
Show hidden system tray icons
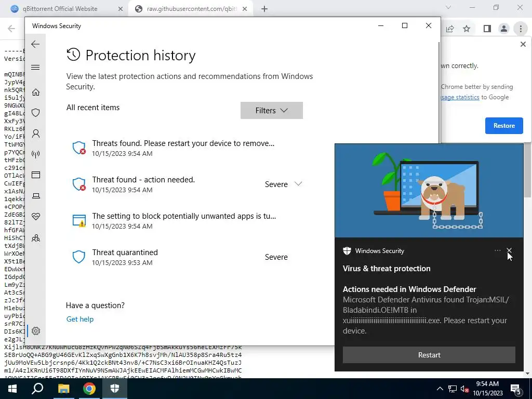[x=440, y=389]
